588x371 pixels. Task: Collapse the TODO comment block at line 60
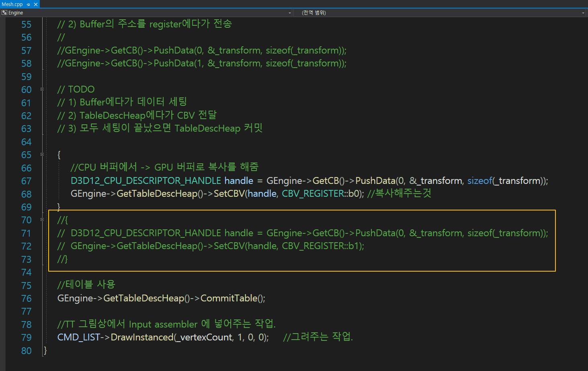(x=42, y=89)
